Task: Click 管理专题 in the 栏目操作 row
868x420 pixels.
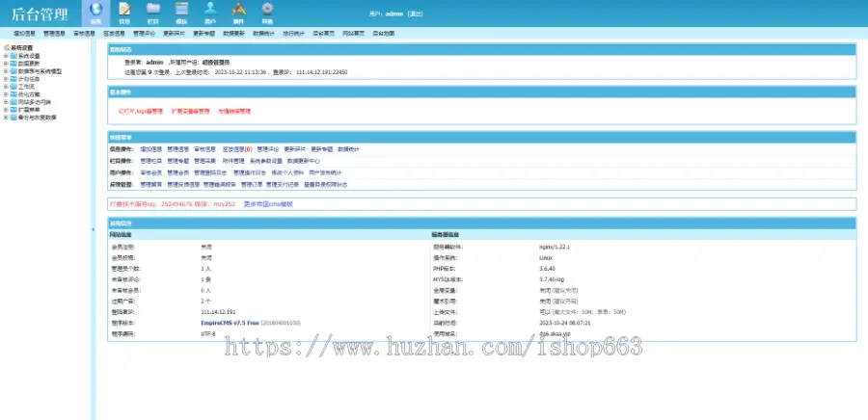Action: (x=178, y=162)
